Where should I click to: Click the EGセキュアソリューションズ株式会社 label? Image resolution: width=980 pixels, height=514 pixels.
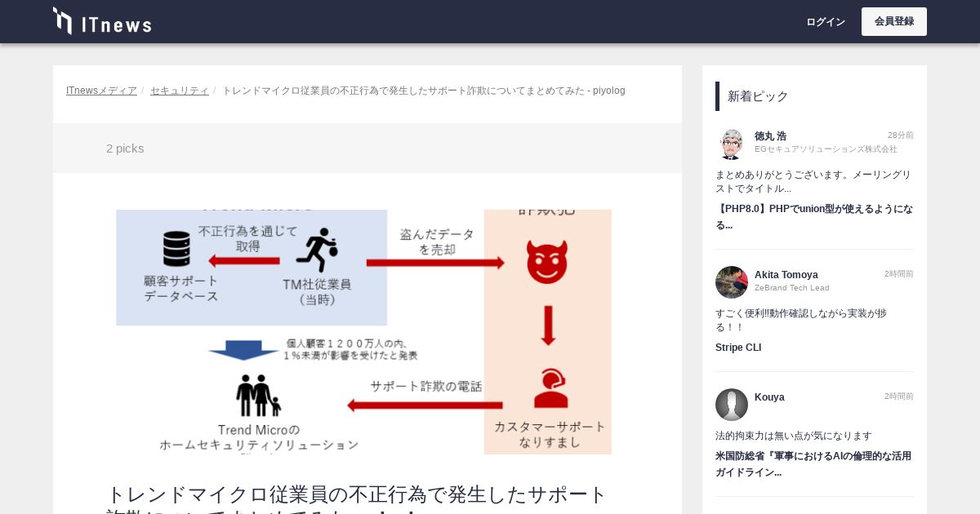(x=826, y=149)
